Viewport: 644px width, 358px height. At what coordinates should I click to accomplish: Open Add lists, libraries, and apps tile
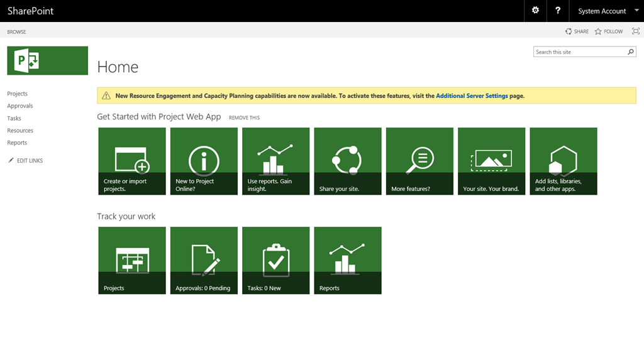[563, 161]
